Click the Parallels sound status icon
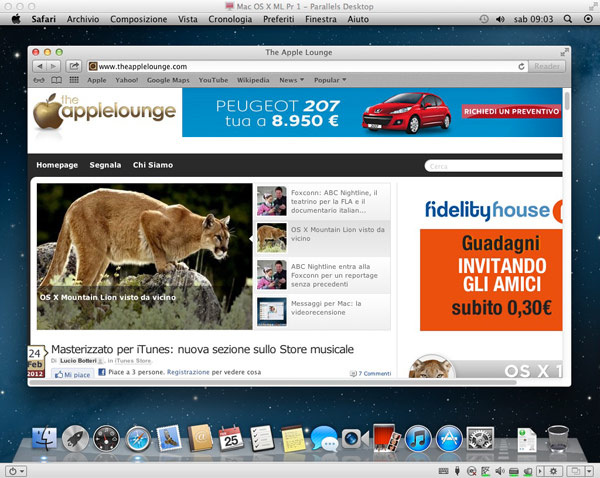Image resolution: width=600 pixels, height=478 pixels. 499,471
